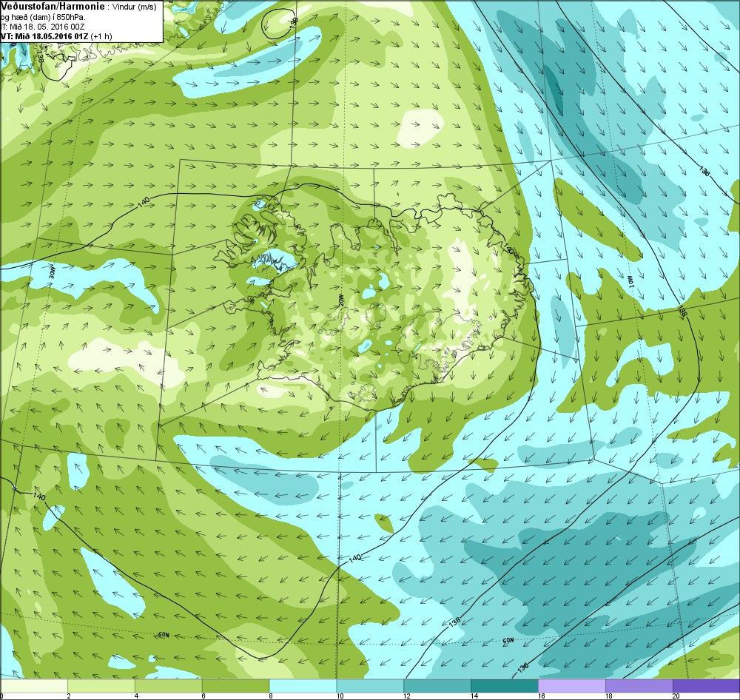
Task: Click the legend tick label '2'
Action: [69, 696]
